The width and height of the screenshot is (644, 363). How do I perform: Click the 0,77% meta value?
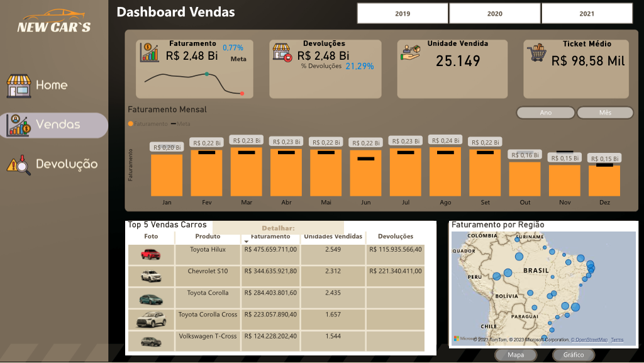pos(233,48)
